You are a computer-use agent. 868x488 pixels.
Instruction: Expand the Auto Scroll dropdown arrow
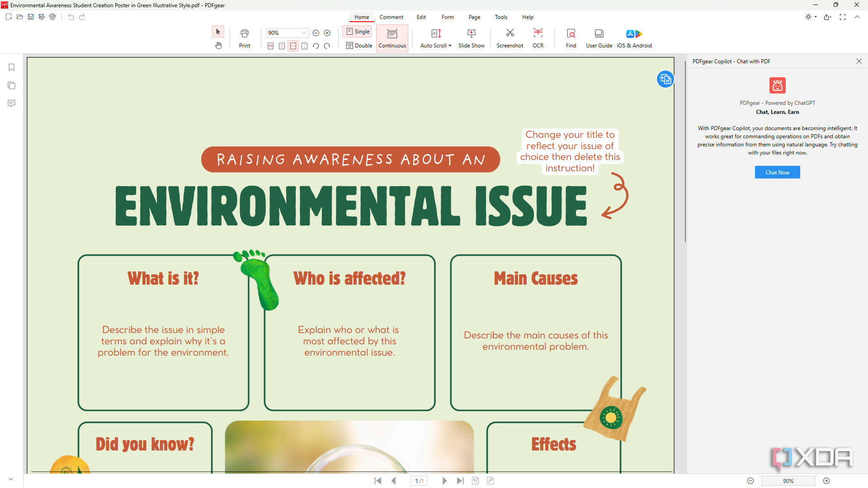tap(450, 46)
